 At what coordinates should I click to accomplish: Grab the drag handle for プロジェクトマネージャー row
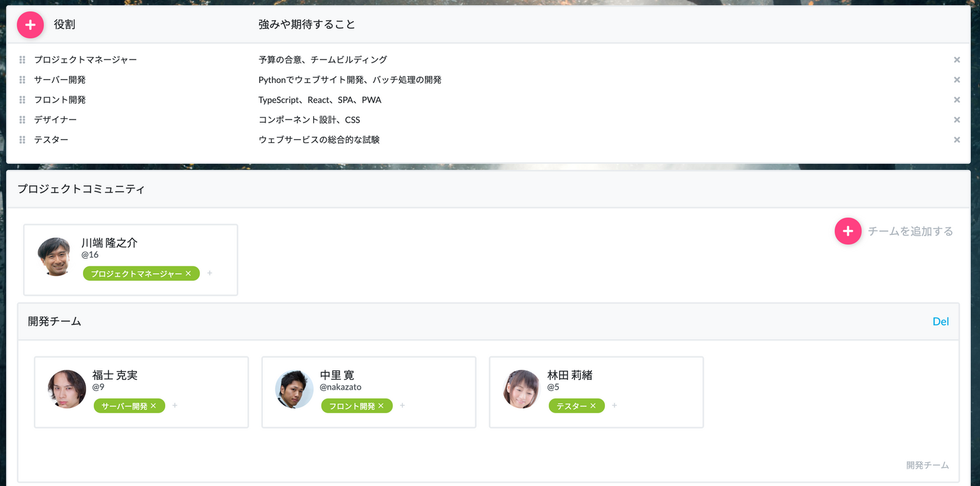22,60
